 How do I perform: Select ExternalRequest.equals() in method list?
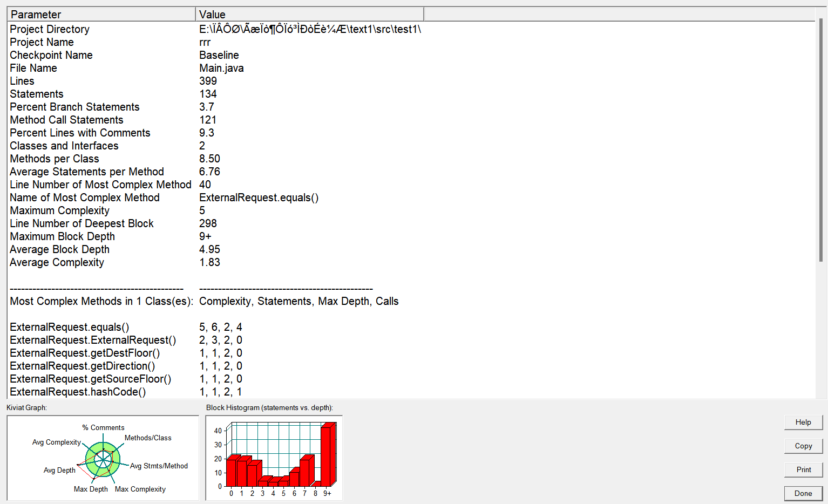[x=411, y=327]
